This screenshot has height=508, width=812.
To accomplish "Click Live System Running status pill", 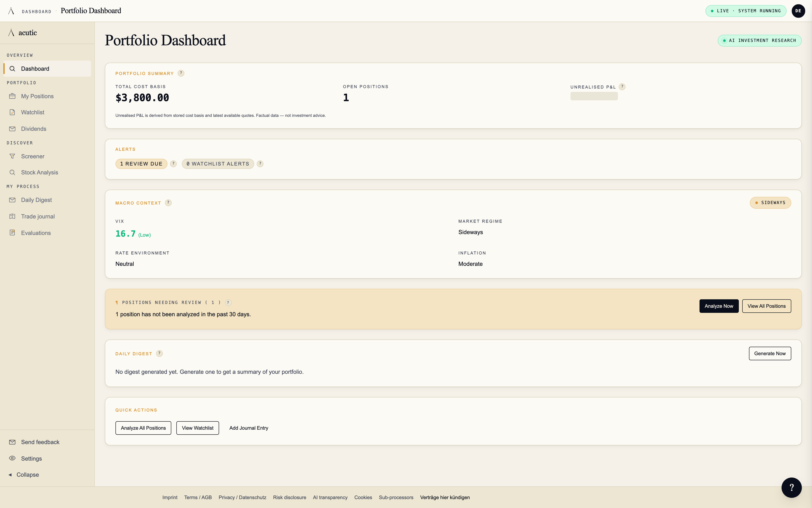I will click(746, 11).
